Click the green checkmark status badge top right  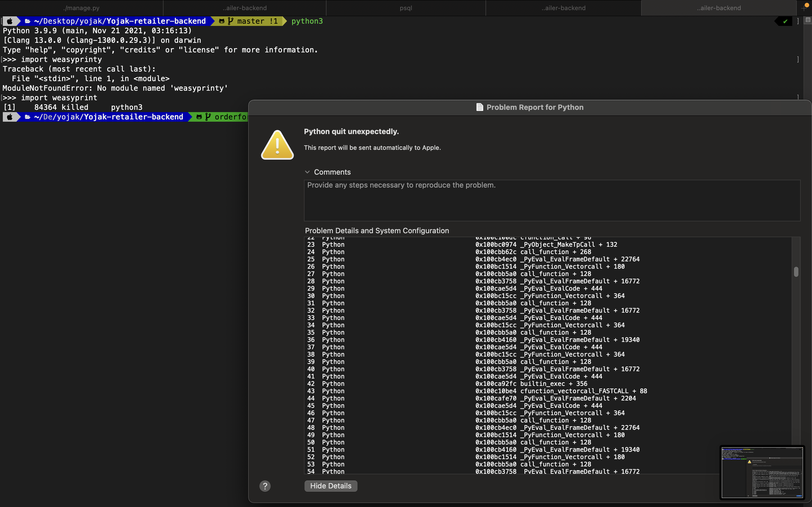tap(784, 21)
